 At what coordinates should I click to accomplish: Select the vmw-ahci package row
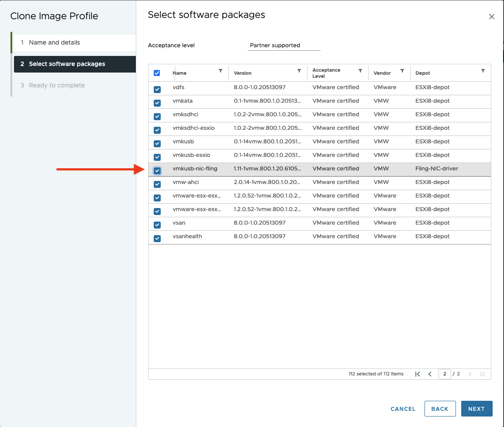click(x=262, y=182)
